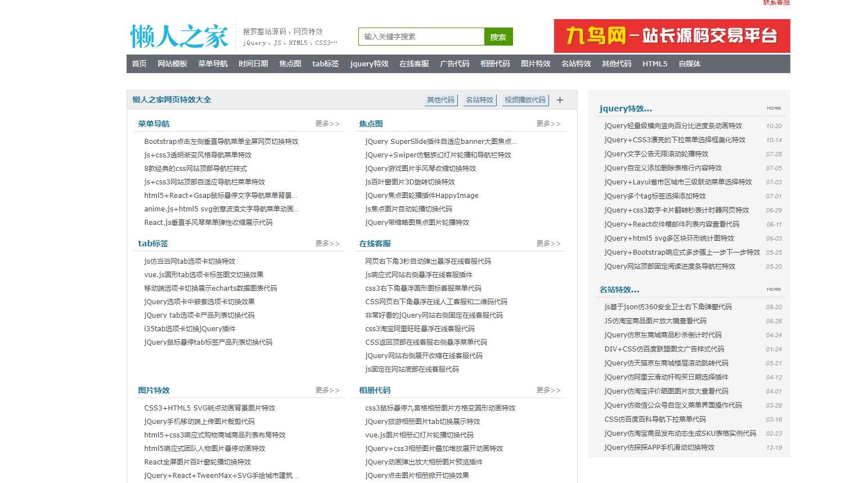Open 'jQuery焦点图轮播插件HappyImage'
The height and width of the screenshot is (483, 868).
421,196
